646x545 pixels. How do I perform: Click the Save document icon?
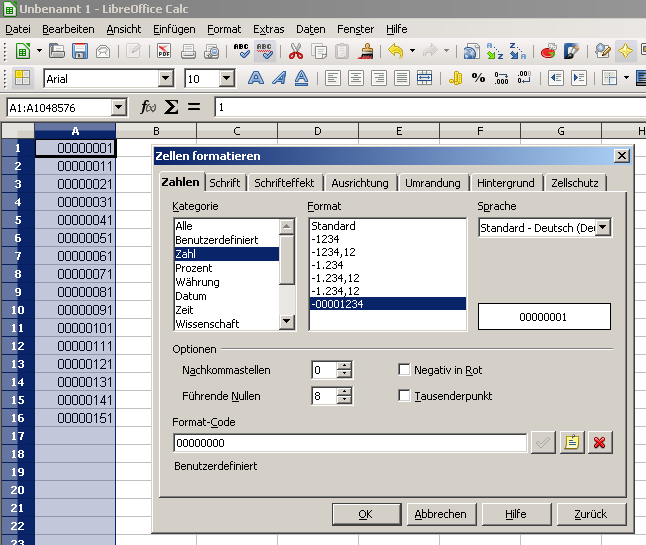80,51
